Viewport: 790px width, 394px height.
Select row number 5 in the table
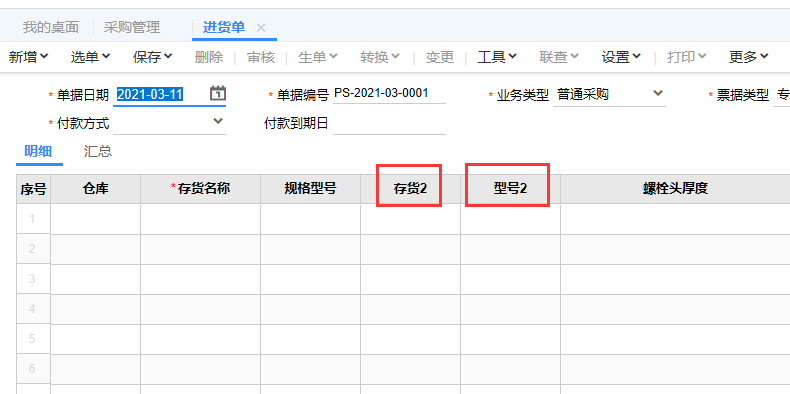tap(33, 339)
